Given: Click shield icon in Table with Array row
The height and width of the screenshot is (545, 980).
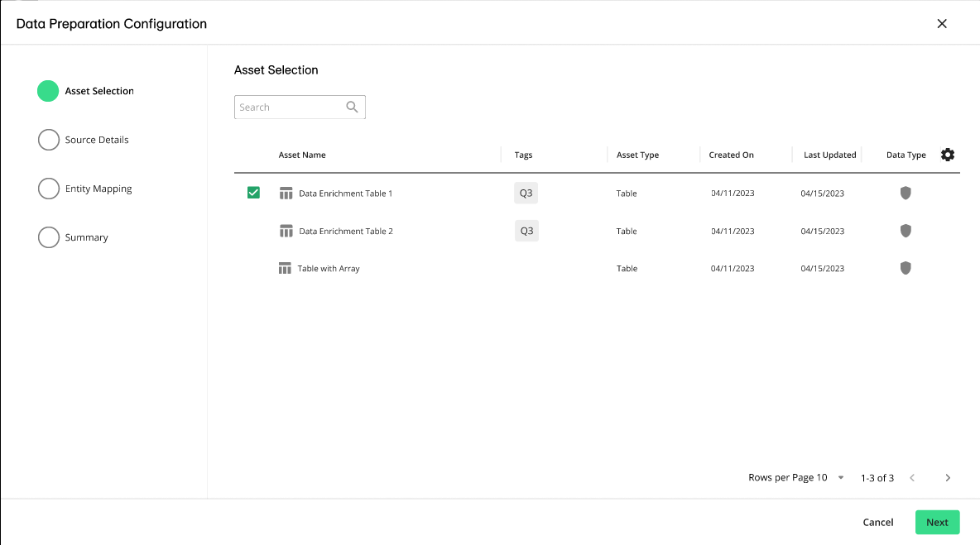Looking at the screenshot, I should coord(906,268).
